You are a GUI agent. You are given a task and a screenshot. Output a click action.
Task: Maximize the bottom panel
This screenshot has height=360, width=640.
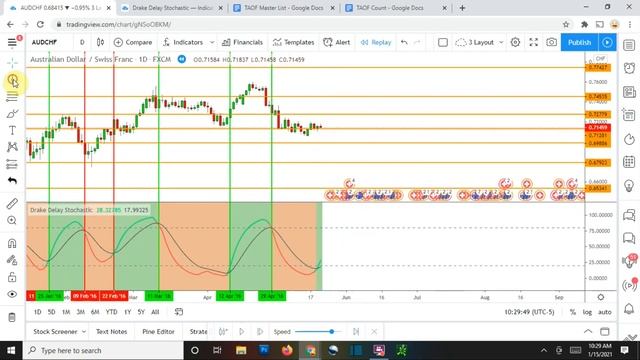pos(605,331)
